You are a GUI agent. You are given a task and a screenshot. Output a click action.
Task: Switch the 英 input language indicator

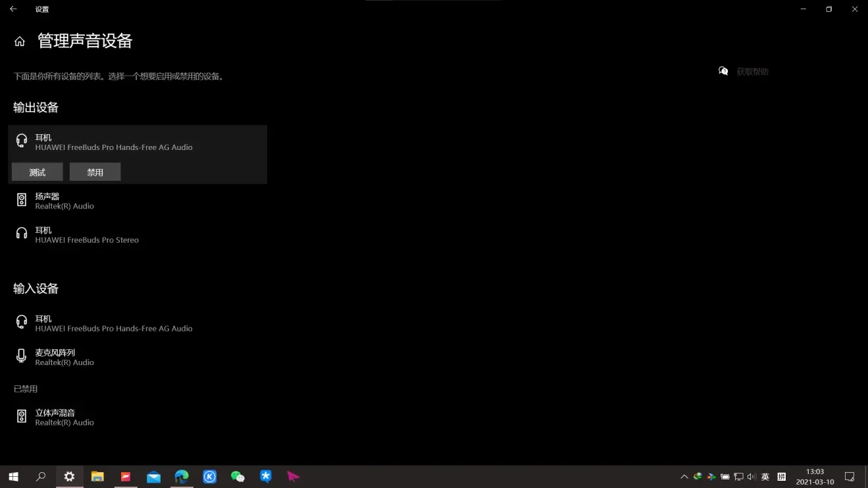pos(765,477)
